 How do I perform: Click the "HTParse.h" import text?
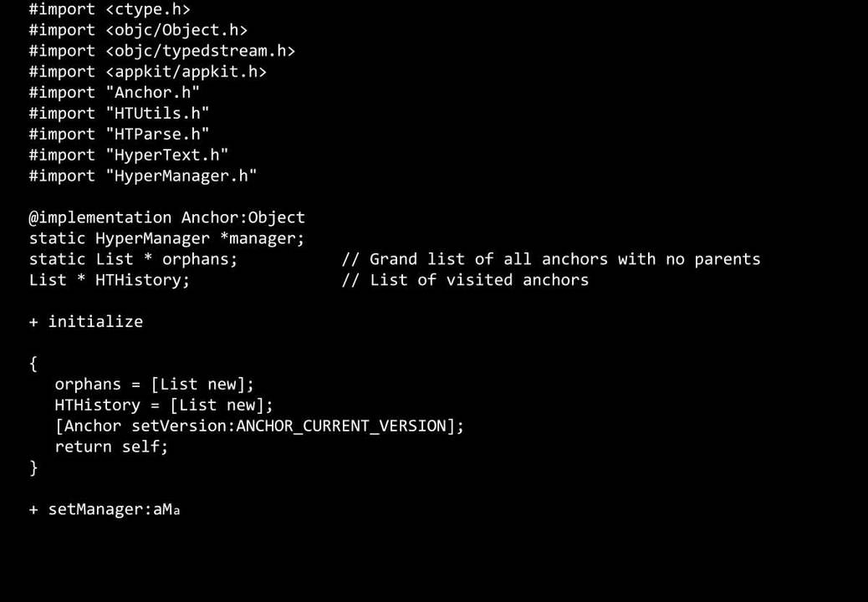(x=157, y=135)
